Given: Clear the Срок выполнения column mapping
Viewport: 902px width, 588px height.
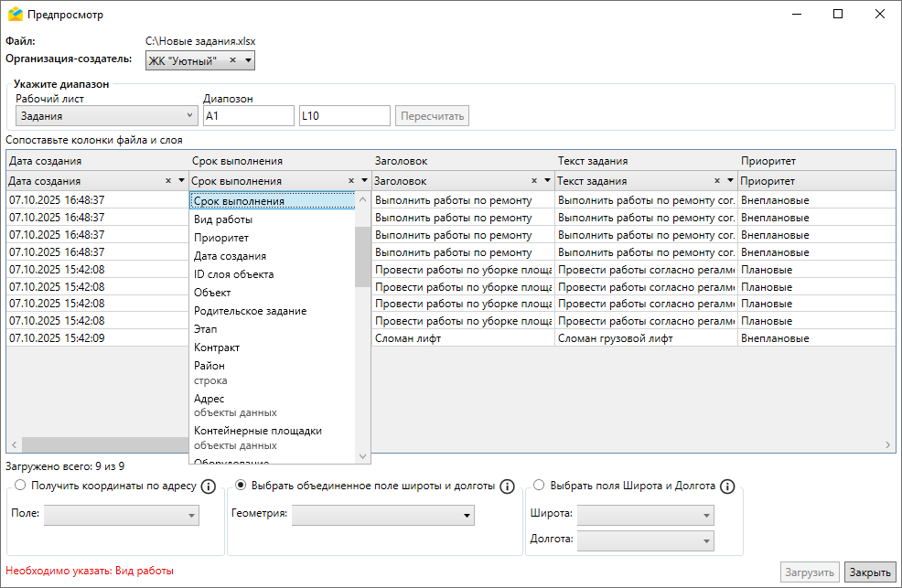Looking at the screenshot, I should (x=351, y=181).
